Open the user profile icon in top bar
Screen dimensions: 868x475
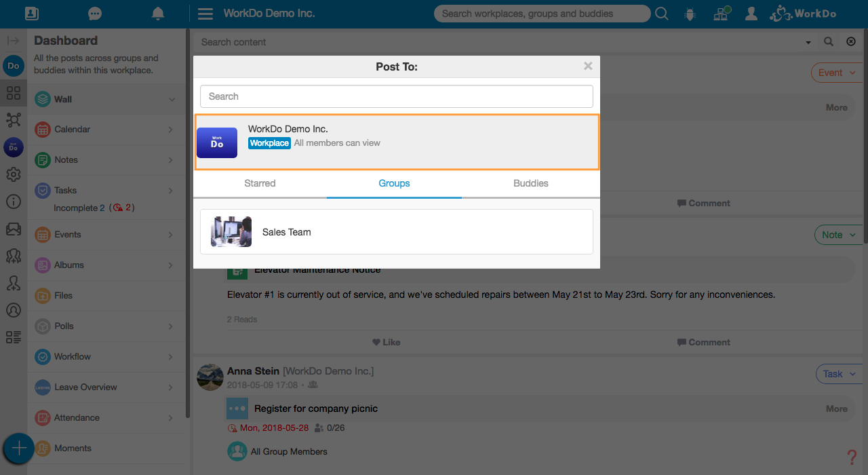tap(751, 14)
